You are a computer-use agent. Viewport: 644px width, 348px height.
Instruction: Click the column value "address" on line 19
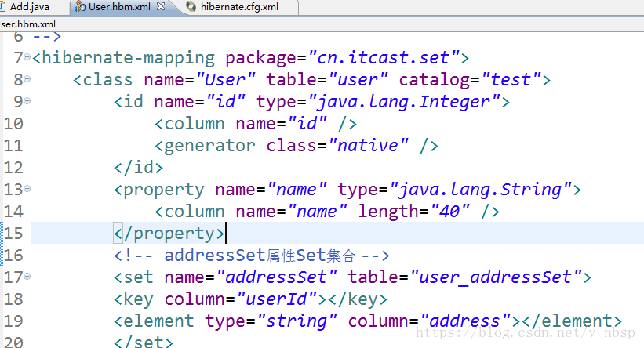[x=465, y=321]
